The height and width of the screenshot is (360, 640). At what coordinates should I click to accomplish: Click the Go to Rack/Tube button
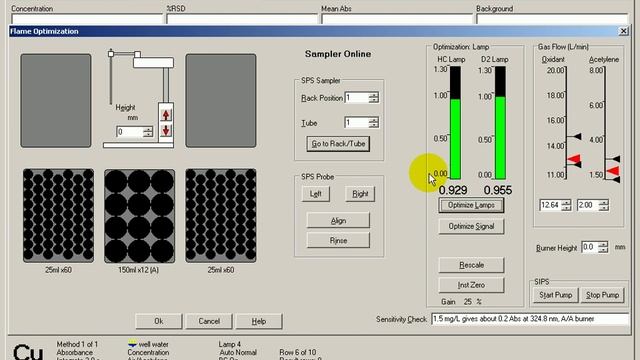click(338, 144)
